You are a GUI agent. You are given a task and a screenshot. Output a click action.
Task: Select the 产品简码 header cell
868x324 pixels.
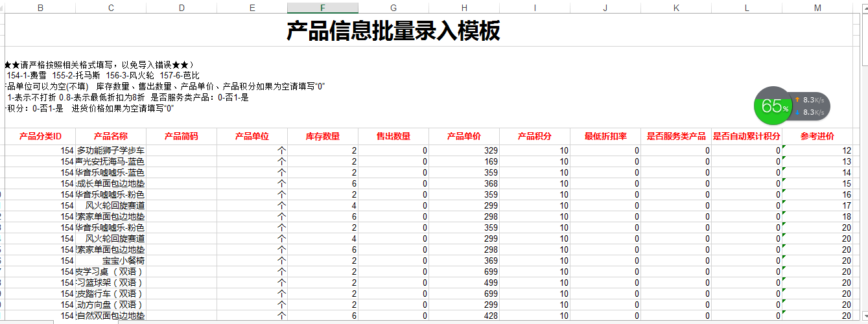[182, 137]
